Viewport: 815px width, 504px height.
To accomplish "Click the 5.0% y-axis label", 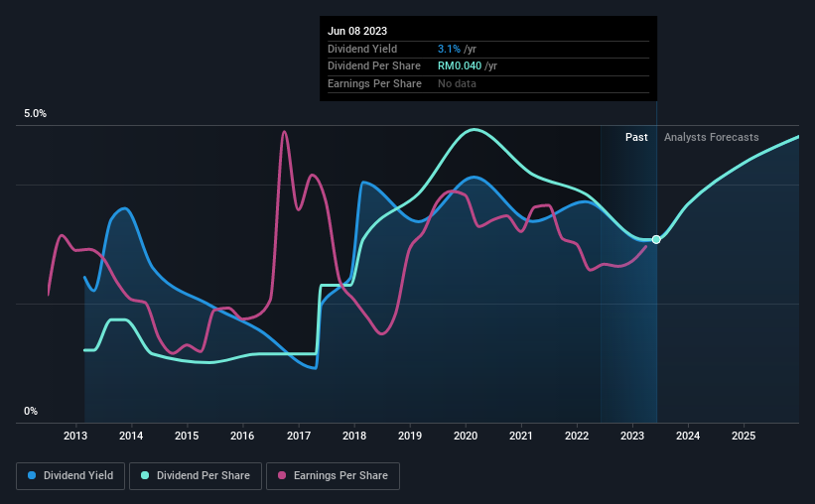I will pos(35,113).
